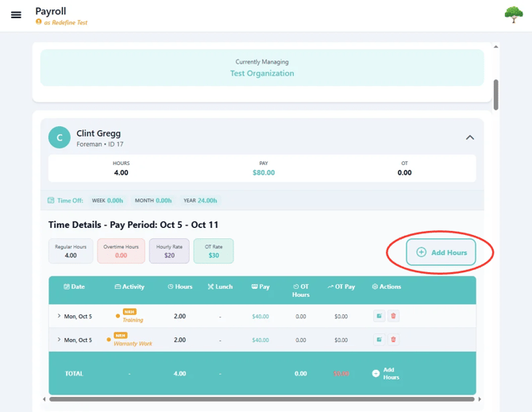532x412 pixels.
Task: Click the Lunch column header
Action: pos(220,287)
